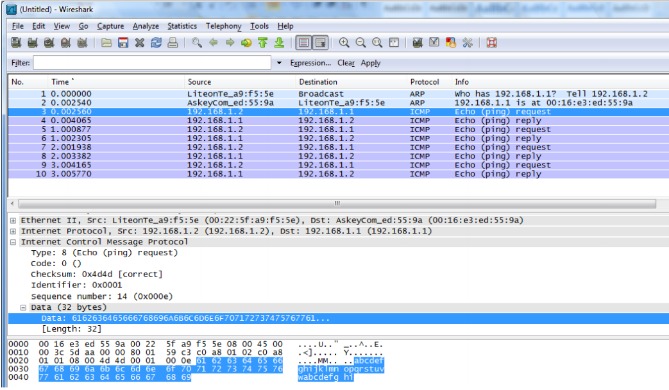This screenshot has width=669, height=390.
Task: Open the filter history dropdown arrow
Action: click(x=279, y=63)
